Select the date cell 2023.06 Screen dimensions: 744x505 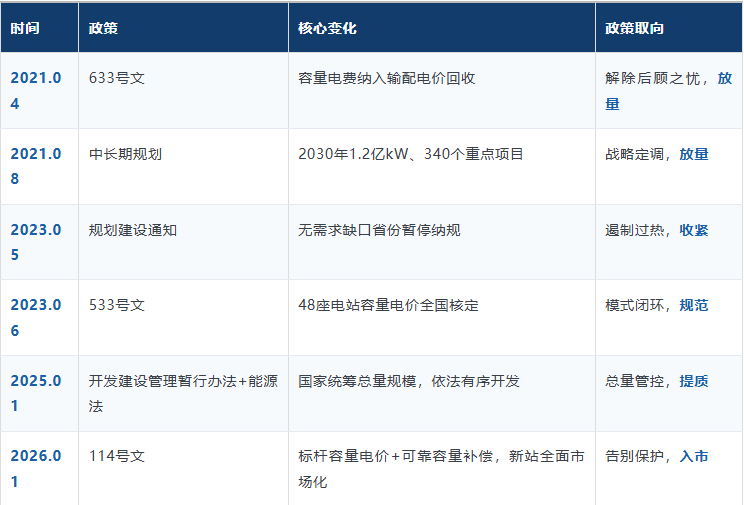(x=39, y=318)
